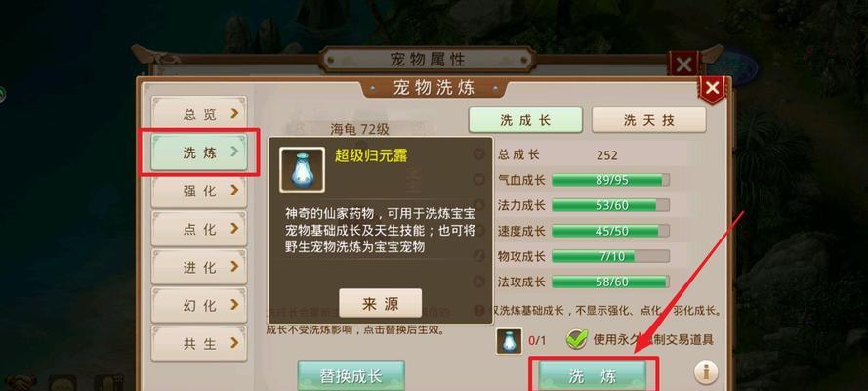Open the round info icon button
The height and width of the screenshot is (391, 868).
click(706, 371)
